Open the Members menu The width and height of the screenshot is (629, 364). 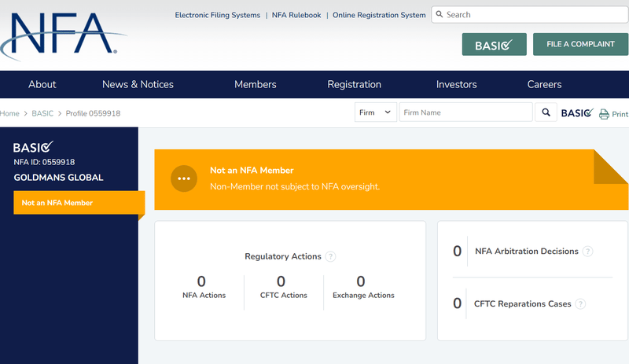coord(255,84)
